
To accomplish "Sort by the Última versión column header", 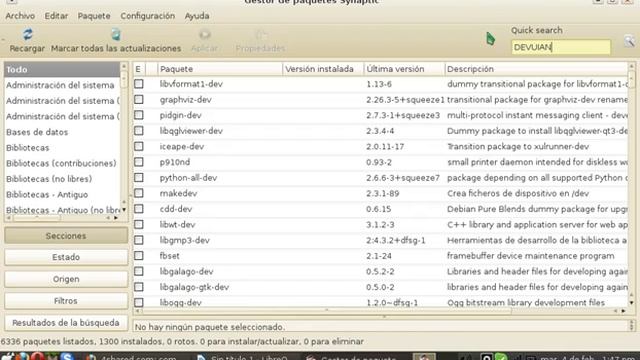I will 404,69.
